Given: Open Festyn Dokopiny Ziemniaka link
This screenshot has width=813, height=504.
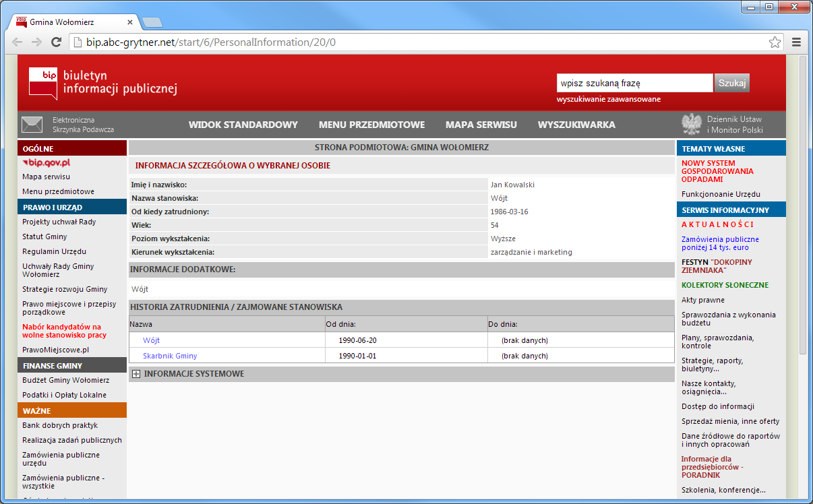Looking at the screenshot, I should 717,266.
